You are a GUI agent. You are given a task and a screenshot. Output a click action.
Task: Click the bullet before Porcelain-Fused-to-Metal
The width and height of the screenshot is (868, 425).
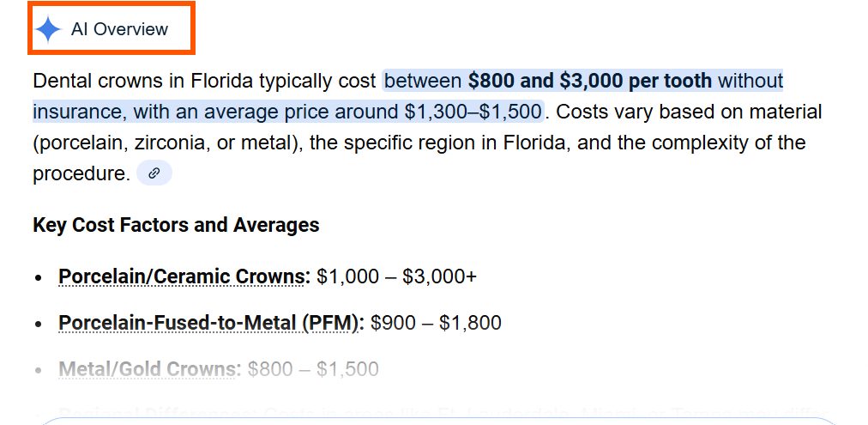(39, 325)
